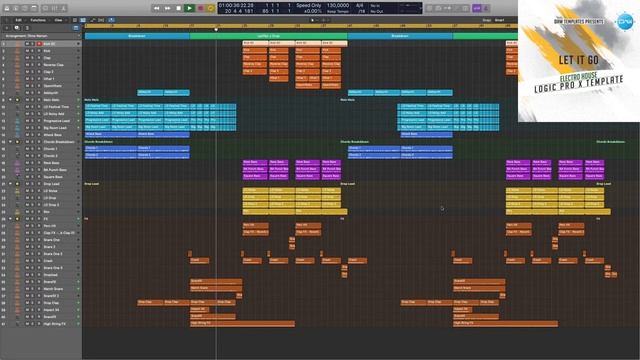This screenshot has width=640, height=360.
Task: Select the first green Drop arrangement marker
Action: (x=269, y=36)
